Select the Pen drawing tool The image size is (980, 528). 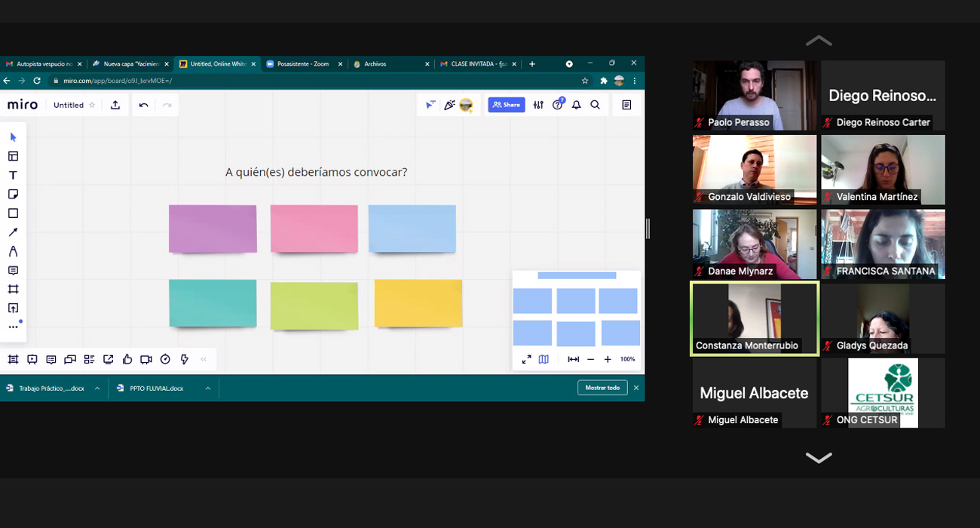click(x=13, y=251)
